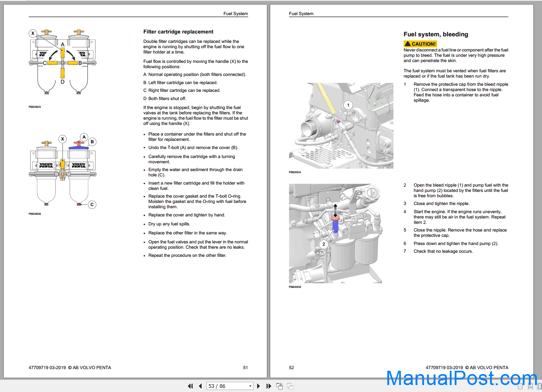Click step 3 'Close and tighten the nipple.'
The height and width of the screenshot is (392, 542).
coord(442,204)
